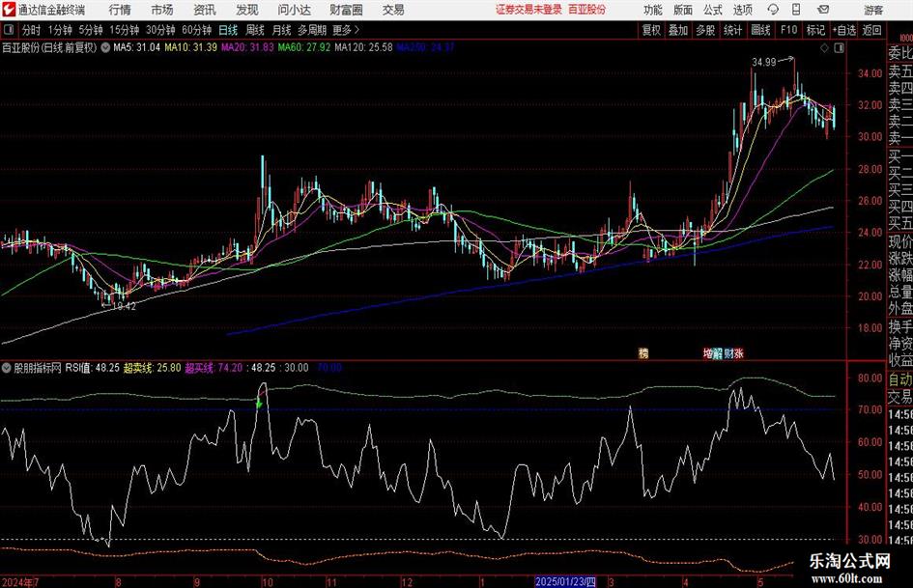This screenshot has height=588, width=913.
Task: Click the 超买线: 74.20 label
Action: [214, 368]
